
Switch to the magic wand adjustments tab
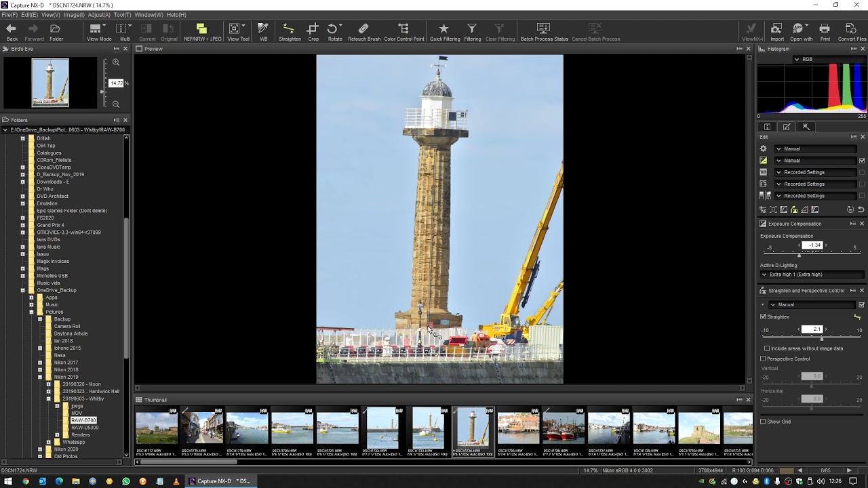pyautogui.click(x=806, y=127)
